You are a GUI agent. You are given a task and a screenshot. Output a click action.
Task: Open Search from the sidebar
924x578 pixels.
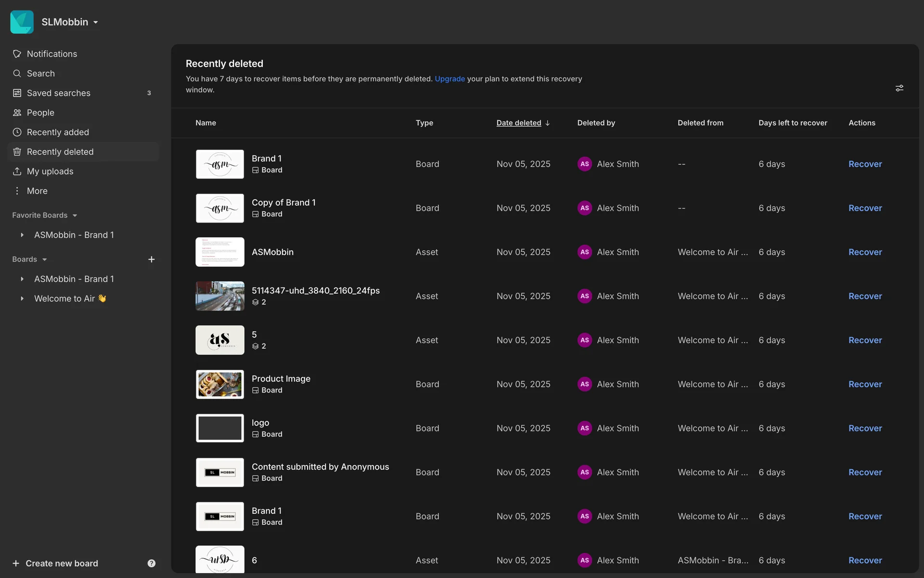(x=40, y=73)
